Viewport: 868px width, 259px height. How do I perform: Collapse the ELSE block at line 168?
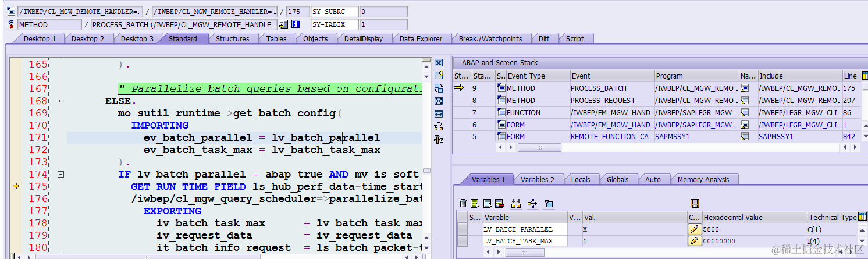coord(61,101)
